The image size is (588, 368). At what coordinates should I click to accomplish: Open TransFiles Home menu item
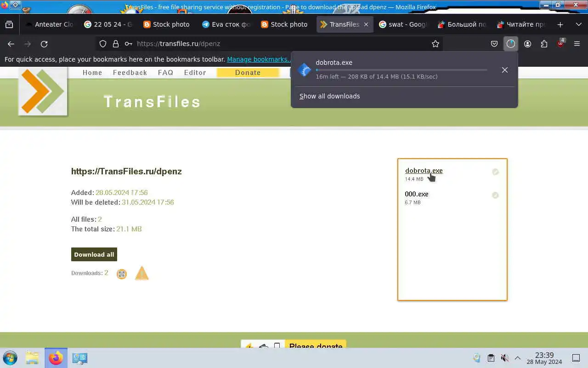click(x=92, y=73)
